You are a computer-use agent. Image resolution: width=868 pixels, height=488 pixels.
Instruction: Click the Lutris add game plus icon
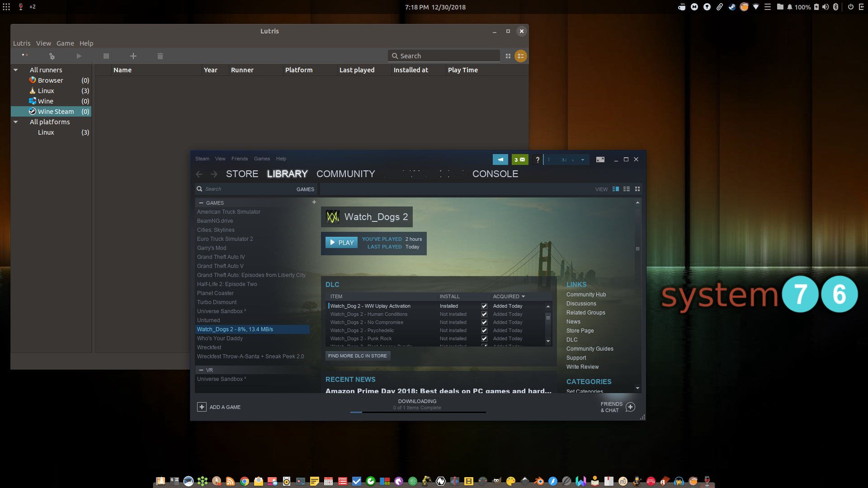tap(133, 56)
